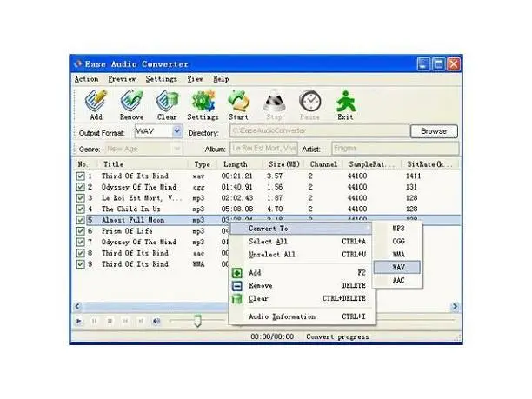
Task: Sort by the Size (MB) column header
Action: click(284, 164)
